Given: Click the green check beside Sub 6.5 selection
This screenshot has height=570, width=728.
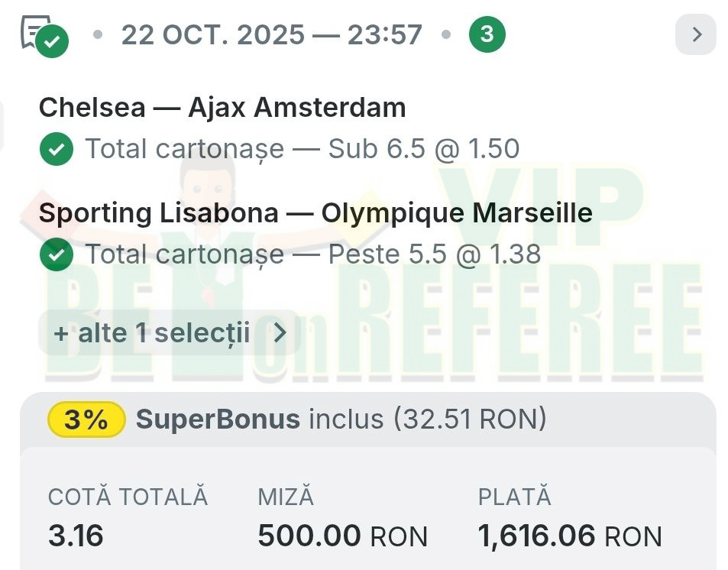Looking at the screenshot, I should click(56, 149).
